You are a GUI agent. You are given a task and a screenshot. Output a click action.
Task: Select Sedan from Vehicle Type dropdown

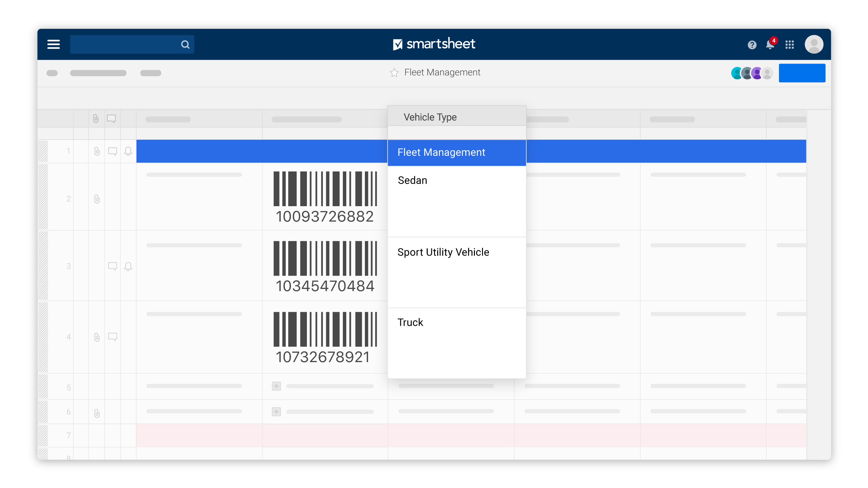pos(413,180)
